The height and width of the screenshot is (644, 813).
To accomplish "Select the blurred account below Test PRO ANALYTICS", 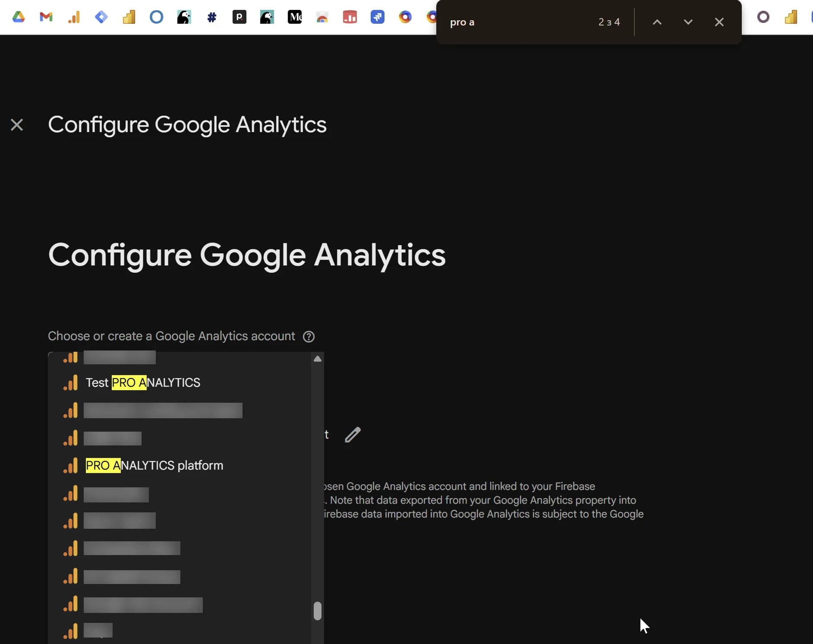I will click(x=163, y=410).
